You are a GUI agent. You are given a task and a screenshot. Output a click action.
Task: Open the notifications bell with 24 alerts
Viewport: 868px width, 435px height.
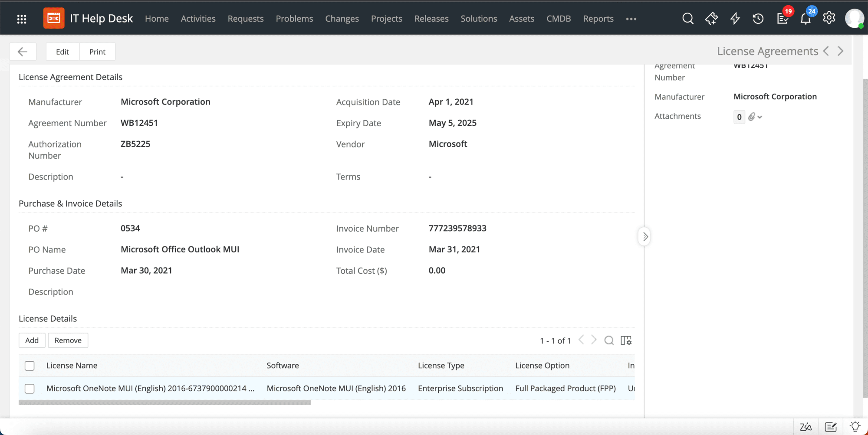806,19
